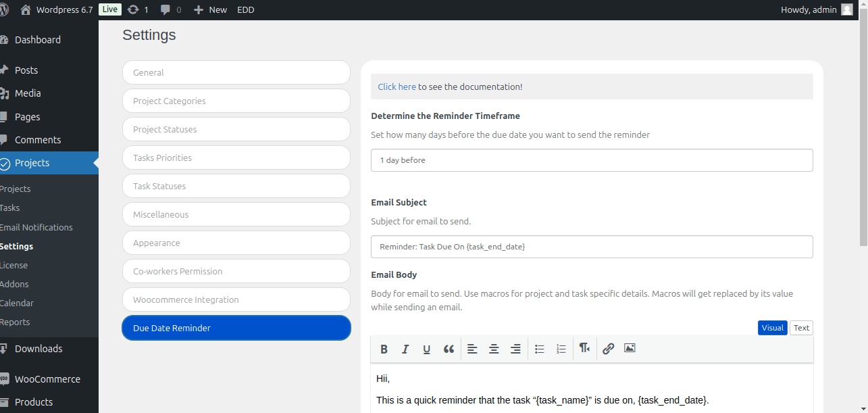
Task: Switch editor to Visual mode
Action: coord(773,328)
